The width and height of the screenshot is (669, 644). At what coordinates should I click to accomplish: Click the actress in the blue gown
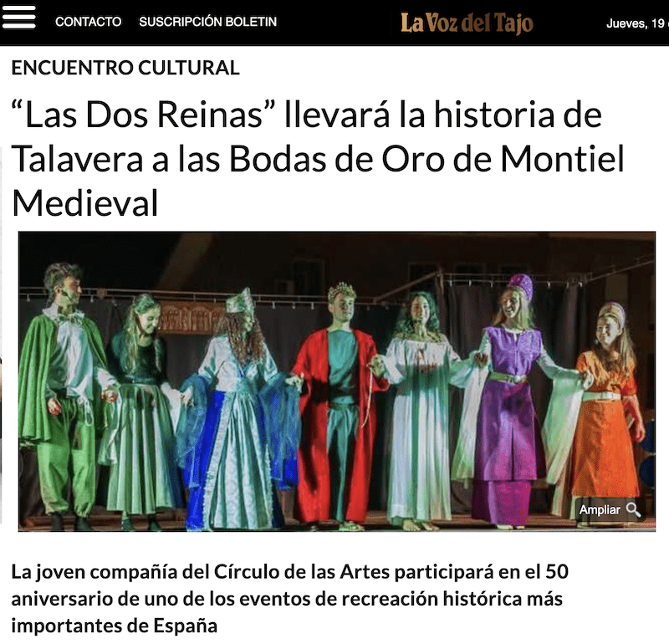point(239,410)
